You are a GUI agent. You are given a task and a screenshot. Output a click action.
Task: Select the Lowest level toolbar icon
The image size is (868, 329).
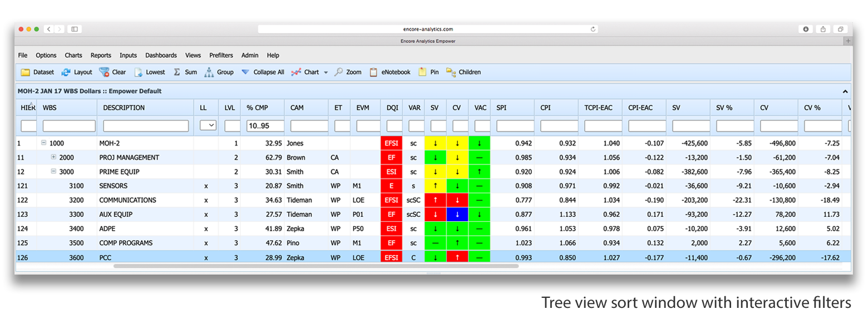coord(139,72)
